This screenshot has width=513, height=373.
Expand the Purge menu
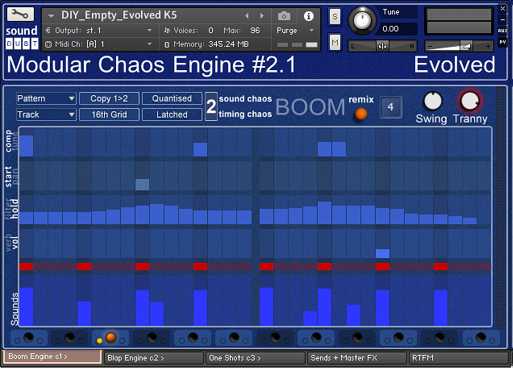tap(295, 30)
